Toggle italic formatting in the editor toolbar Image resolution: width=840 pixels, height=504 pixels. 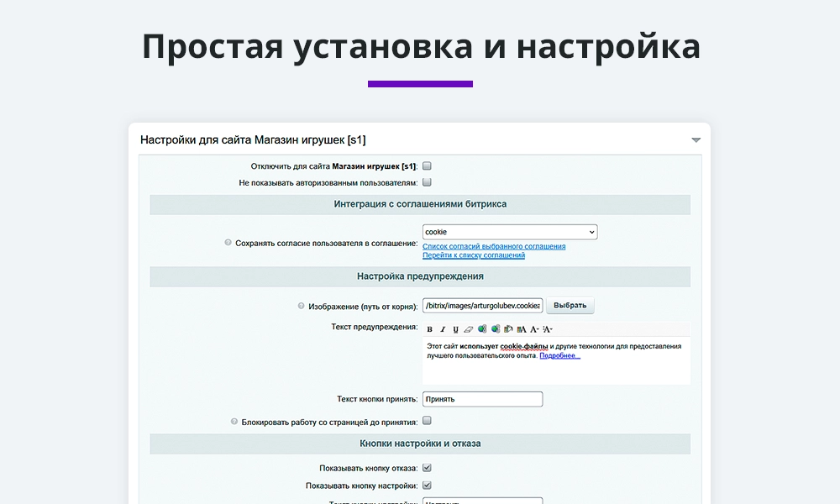point(443,329)
